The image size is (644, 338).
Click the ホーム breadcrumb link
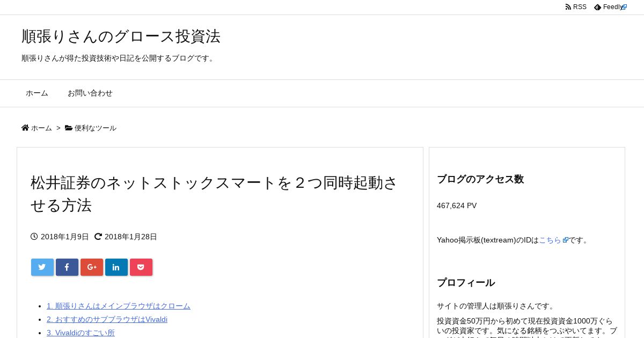pos(41,128)
